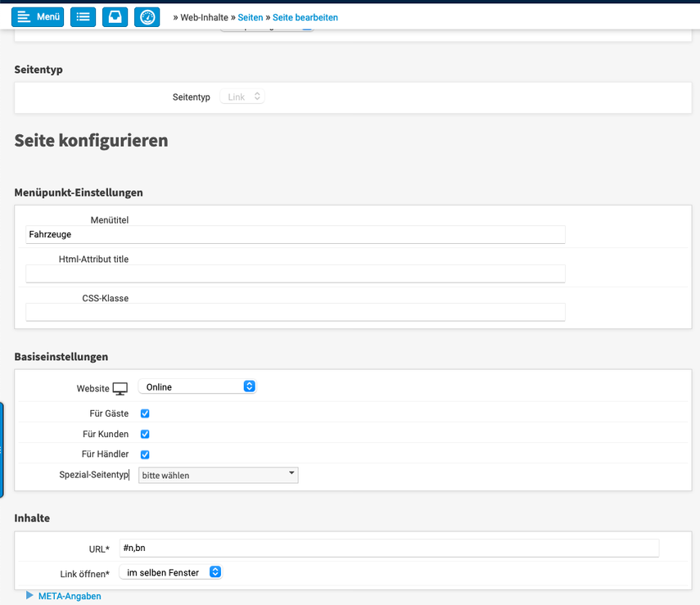Toggle the Für Gäste checkbox

tap(145, 414)
